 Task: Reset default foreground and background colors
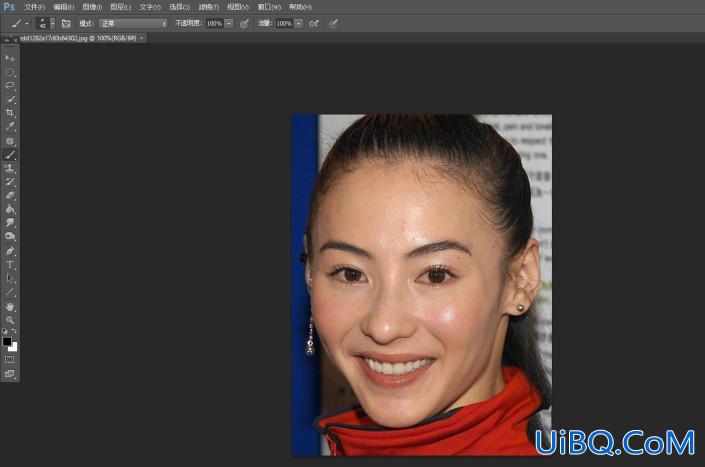point(5,331)
